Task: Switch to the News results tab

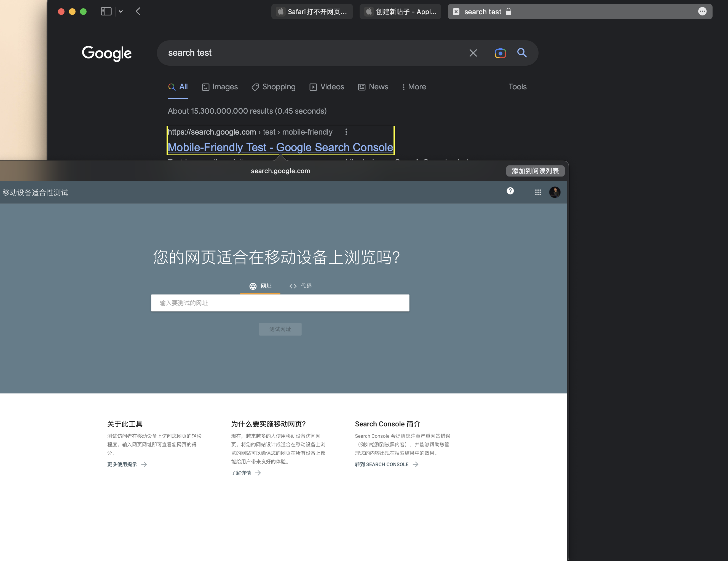Action: tap(373, 87)
